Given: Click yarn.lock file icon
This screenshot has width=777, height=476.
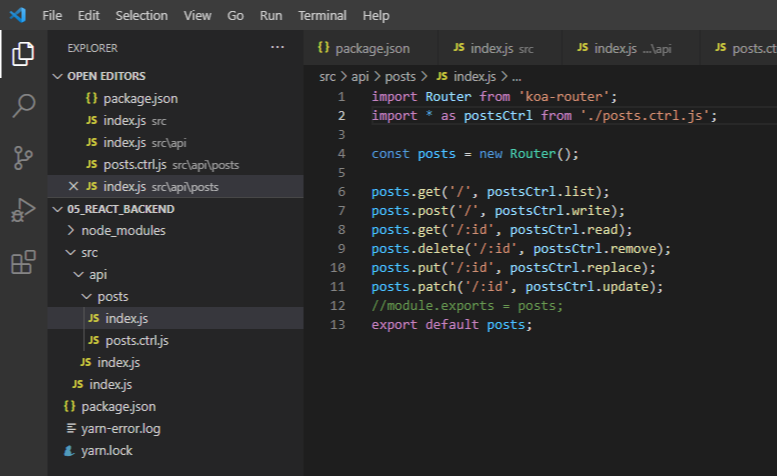Looking at the screenshot, I should point(70,450).
